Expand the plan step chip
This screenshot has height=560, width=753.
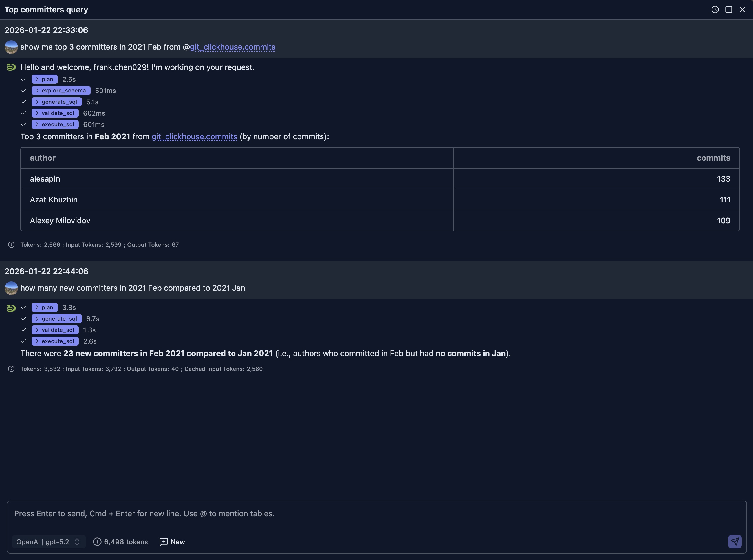click(x=44, y=79)
